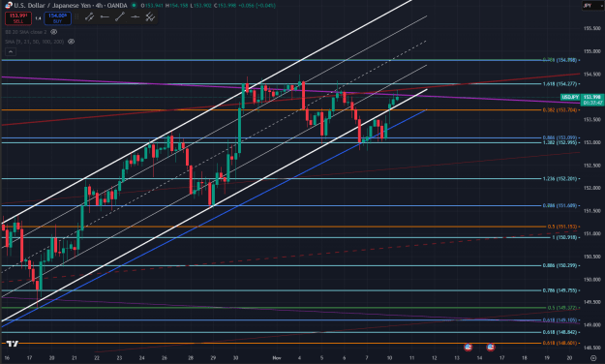The height and width of the screenshot is (364, 605).
Task: Click the current price 153.998 on the scale
Action: pyautogui.click(x=591, y=97)
